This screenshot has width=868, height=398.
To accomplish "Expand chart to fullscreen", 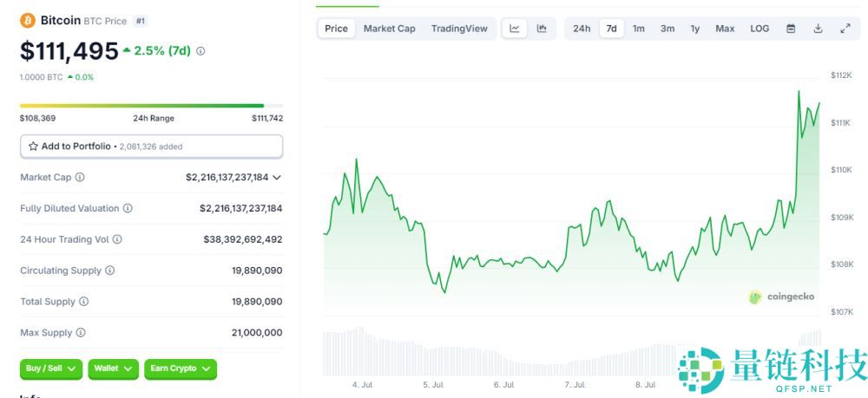I will point(845,29).
